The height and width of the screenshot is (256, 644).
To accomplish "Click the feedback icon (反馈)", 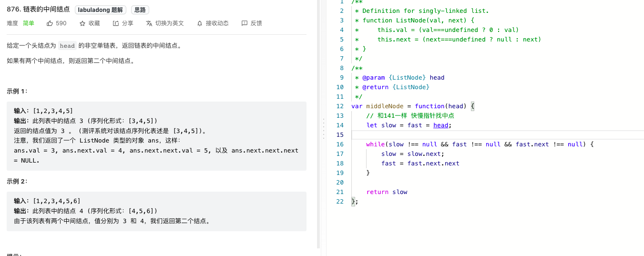I will [x=245, y=23].
